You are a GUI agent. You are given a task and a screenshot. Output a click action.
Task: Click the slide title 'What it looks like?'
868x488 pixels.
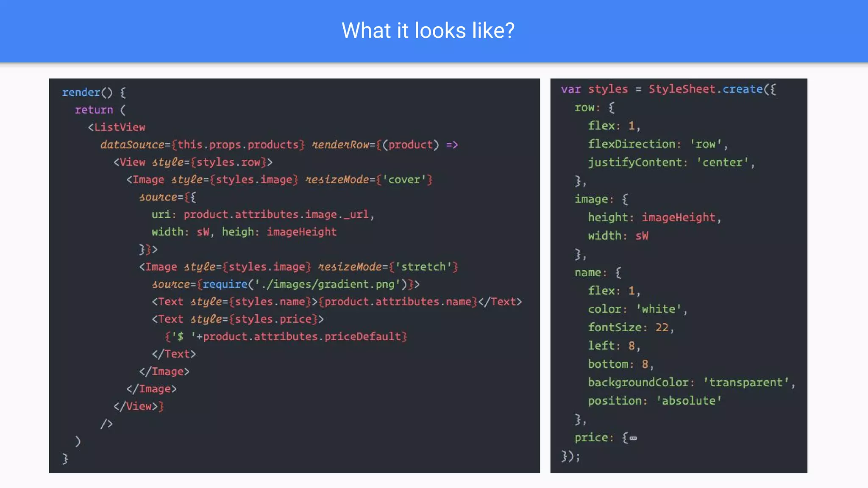click(x=428, y=30)
